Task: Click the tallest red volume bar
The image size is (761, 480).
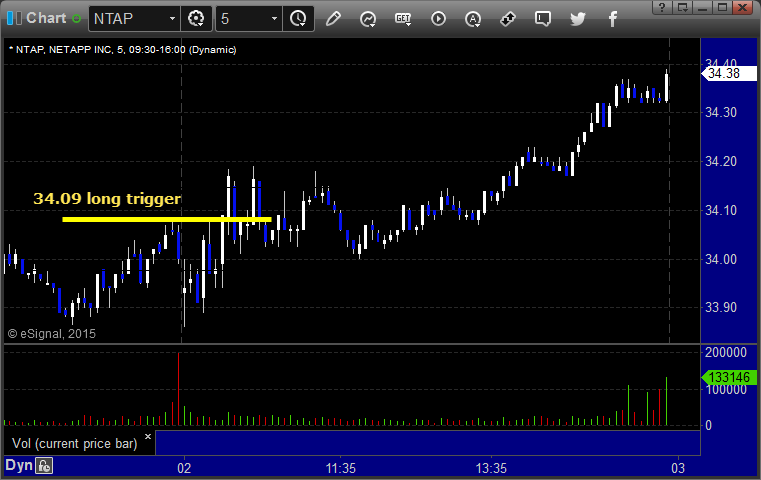Action: (x=179, y=389)
